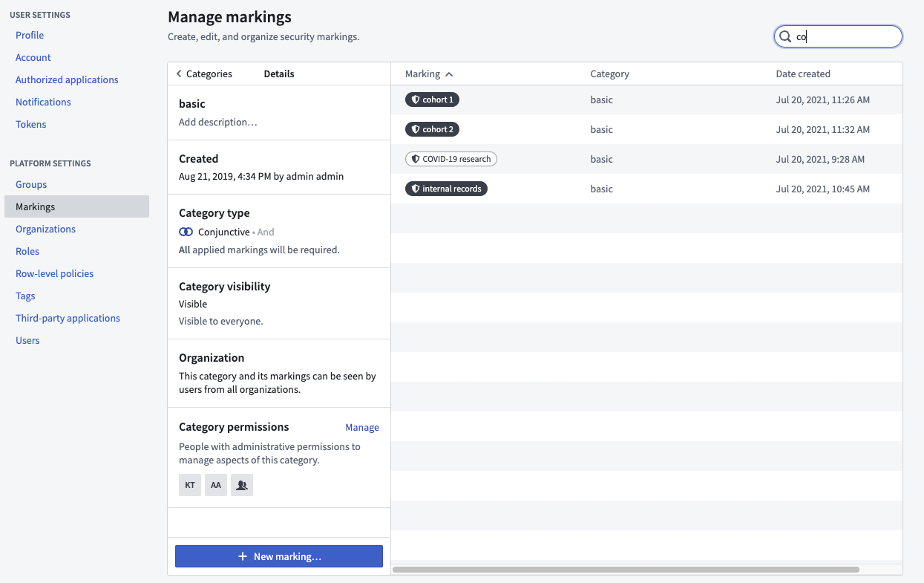Open Notifications settings
Viewport: 924px width, 583px height.
click(x=43, y=102)
